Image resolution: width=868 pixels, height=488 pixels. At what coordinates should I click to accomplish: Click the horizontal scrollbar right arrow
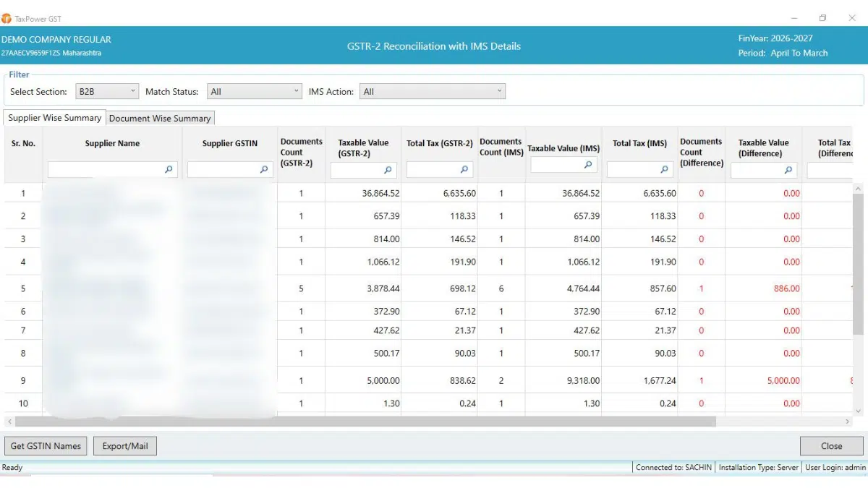pos(848,421)
